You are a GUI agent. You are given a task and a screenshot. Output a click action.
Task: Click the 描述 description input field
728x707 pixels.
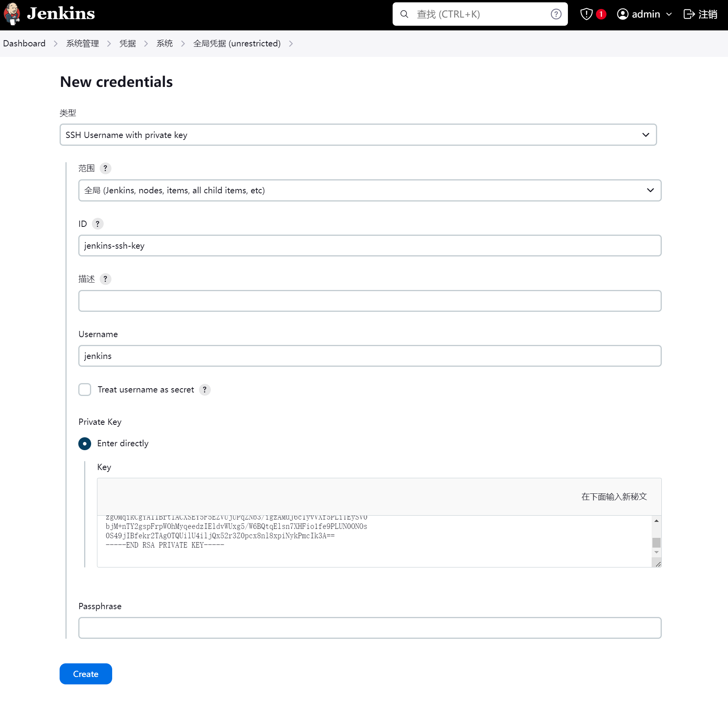370,301
